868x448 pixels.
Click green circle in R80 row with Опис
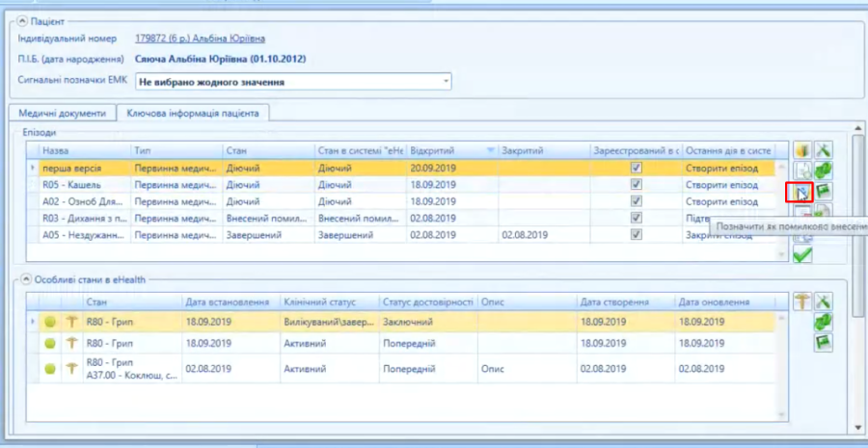click(50, 369)
